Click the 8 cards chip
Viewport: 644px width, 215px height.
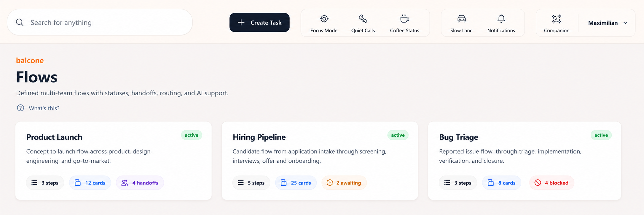coord(502,183)
